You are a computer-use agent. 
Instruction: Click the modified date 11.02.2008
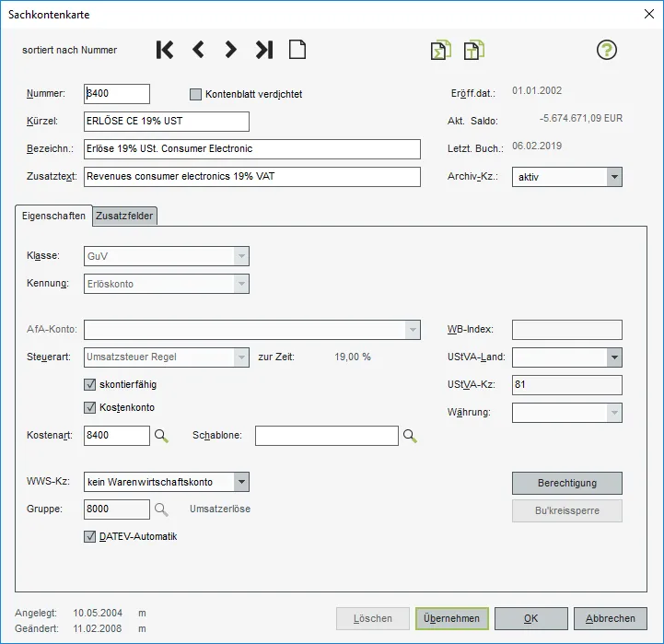point(98,628)
